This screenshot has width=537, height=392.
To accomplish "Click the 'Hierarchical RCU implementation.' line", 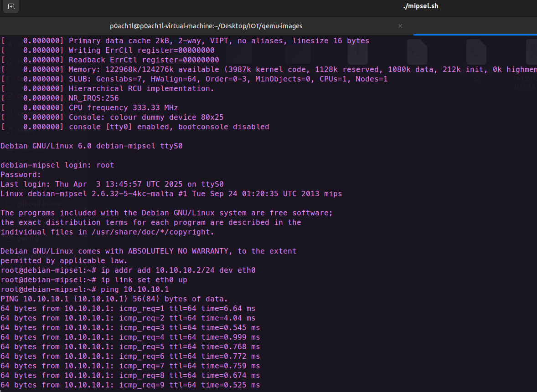I will [x=108, y=89].
